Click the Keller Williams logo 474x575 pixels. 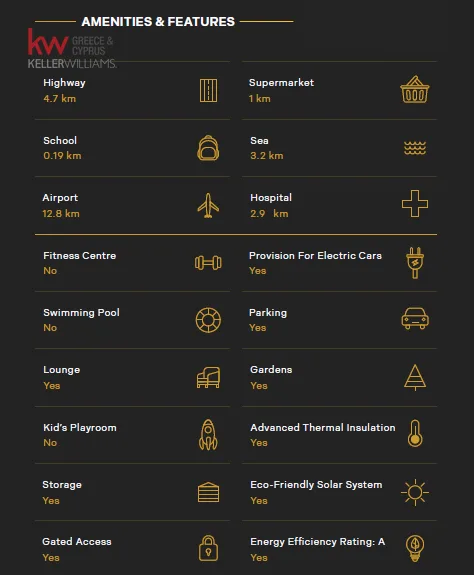coord(72,49)
